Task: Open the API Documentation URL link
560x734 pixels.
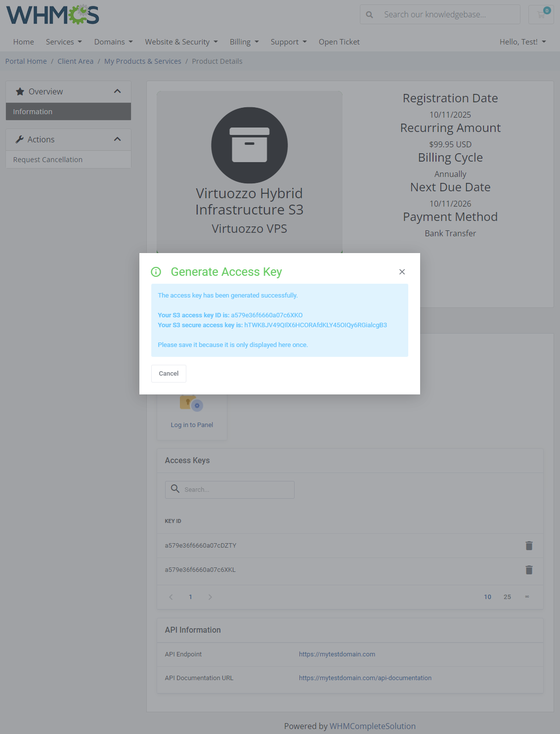Action: click(365, 678)
